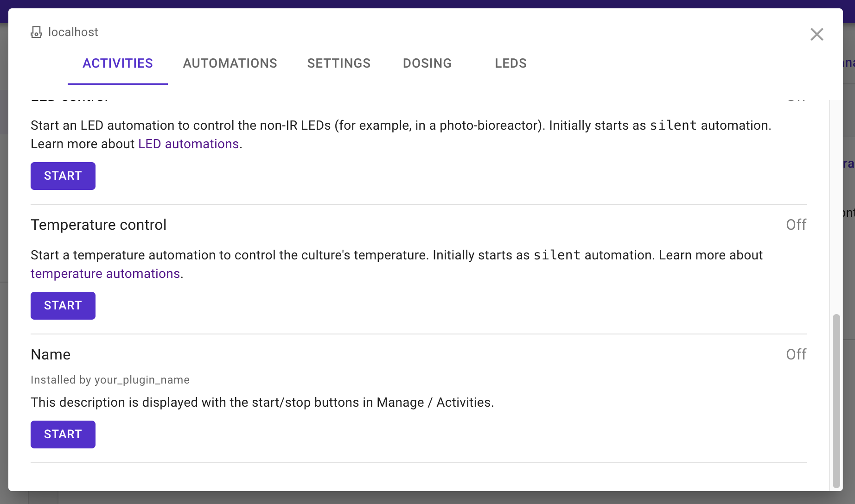Select the Activities tab

[118, 63]
